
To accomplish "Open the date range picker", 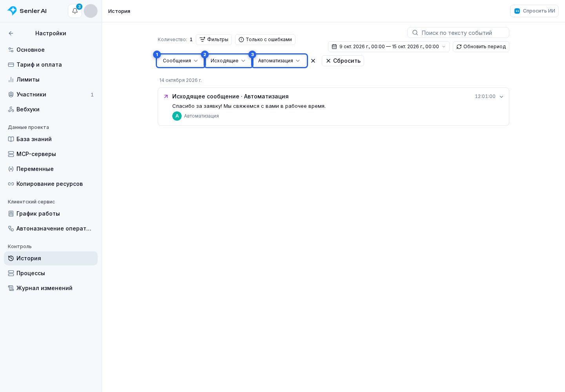I will [389, 47].
